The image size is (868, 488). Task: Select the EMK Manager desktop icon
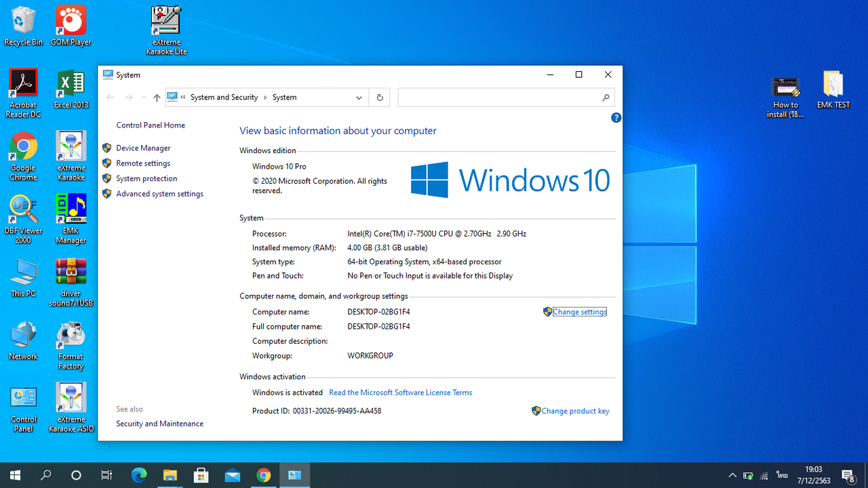click(x=71, y=220)
